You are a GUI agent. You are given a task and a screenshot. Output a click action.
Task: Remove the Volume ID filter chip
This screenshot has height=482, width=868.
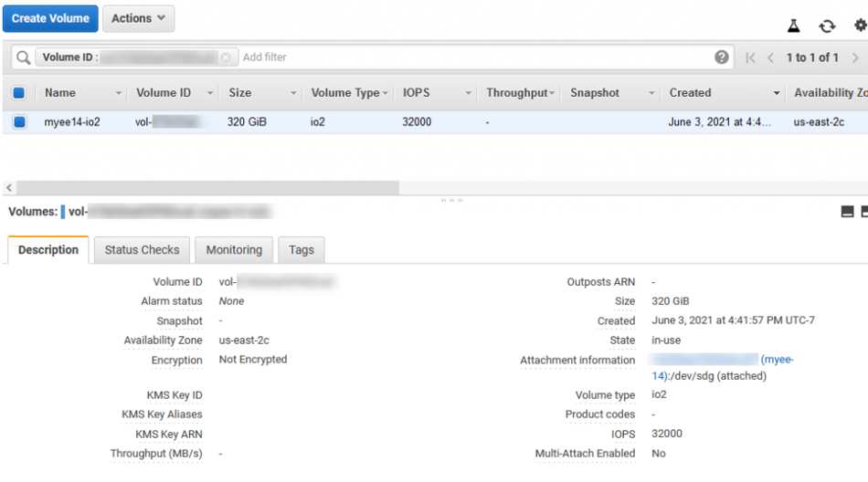(226, 58)
